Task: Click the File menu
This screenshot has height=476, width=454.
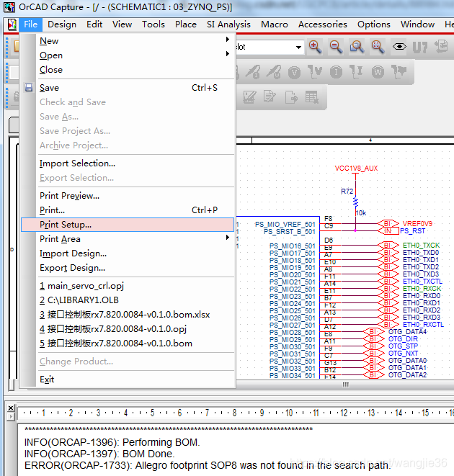Action: (30, 24)
